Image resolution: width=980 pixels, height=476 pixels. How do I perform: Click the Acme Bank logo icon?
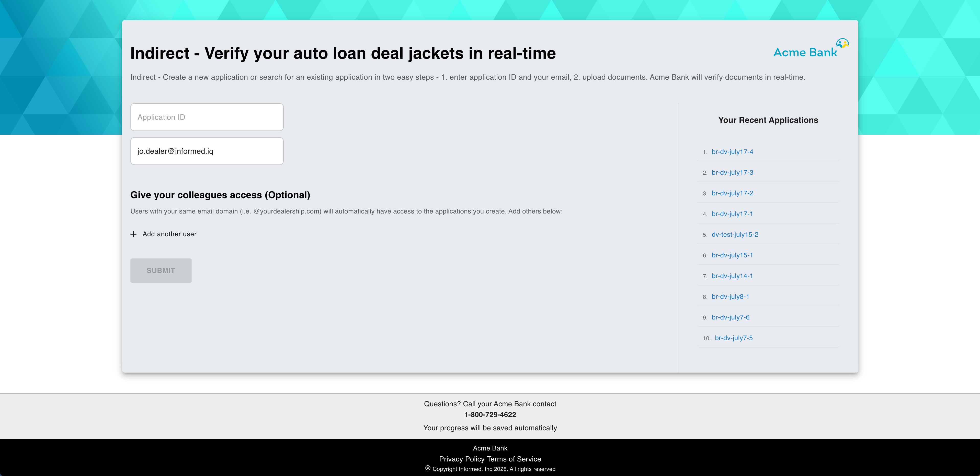pyautogui.click(x=842, y=43)
